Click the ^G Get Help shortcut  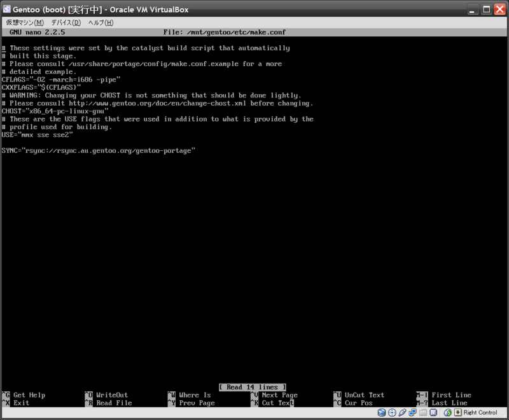point(24,395)
